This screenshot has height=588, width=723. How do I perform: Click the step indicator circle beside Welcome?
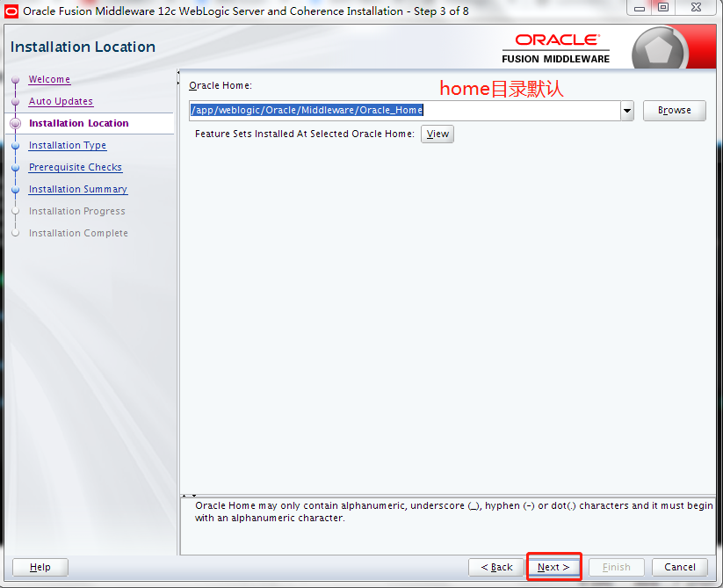[15, 79]
